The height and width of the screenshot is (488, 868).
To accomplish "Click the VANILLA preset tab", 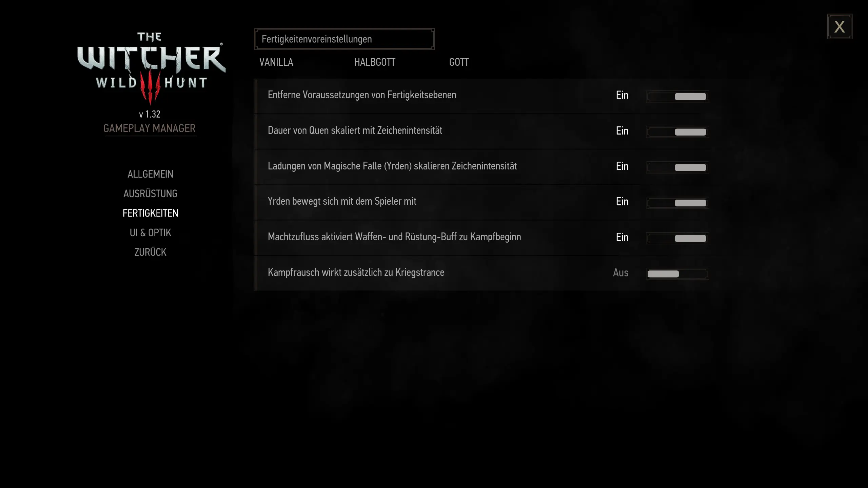I will pyautogui.click(x=276, y=62).
